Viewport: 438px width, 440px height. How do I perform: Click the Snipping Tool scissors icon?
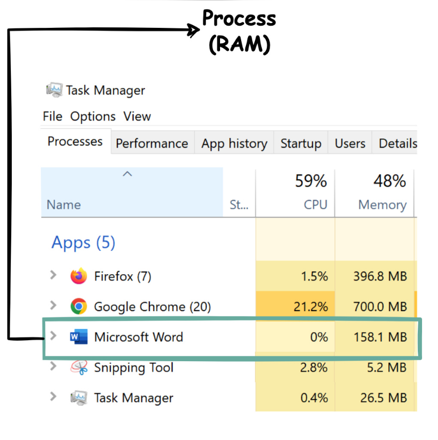(79, 367)
